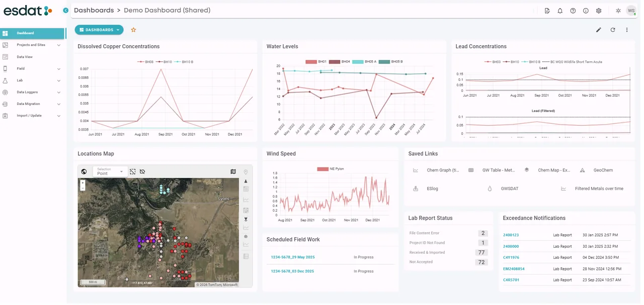The height and width of the screenshot is (305, 644).
Task: Open the DASHBOARDS dropdown button
Action: point(99,30)
